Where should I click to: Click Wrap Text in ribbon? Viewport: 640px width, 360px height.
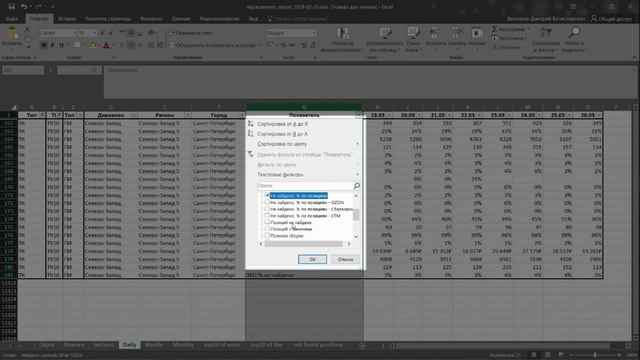click(x=191, y=33)
